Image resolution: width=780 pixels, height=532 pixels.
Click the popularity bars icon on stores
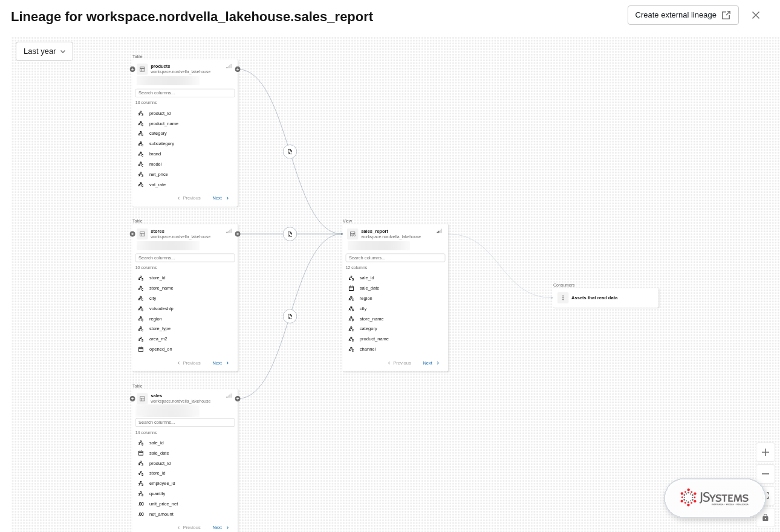(229, 231)
